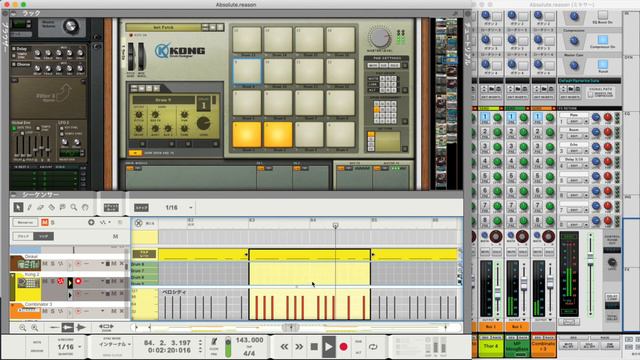This screenshot has width=640, height=360.
Task: Select the Razor tool in sequencer toolbar
Action: pyautogui.click(x=51, y=207)
